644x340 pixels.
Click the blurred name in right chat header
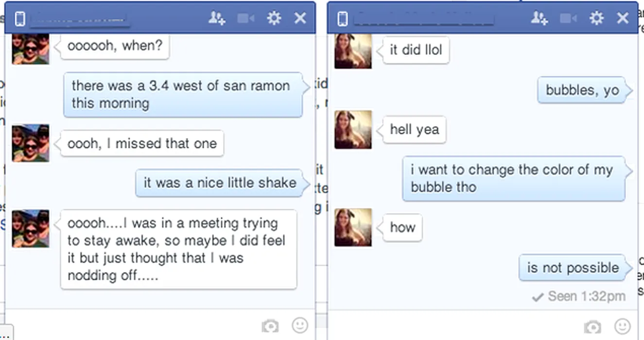click(x=423, y=19)
